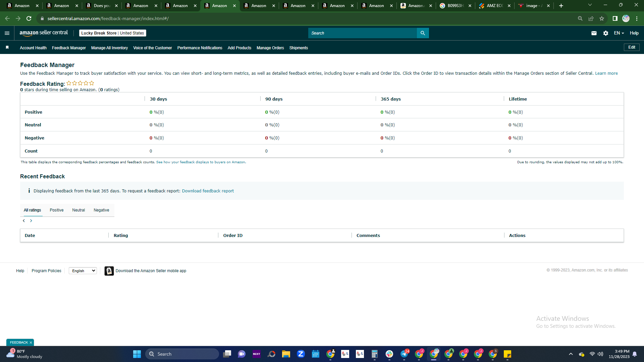Click the Seller Central search field
Image resolution: width=644 pixels, height=362 pixels.
click(x=362, y=33)
